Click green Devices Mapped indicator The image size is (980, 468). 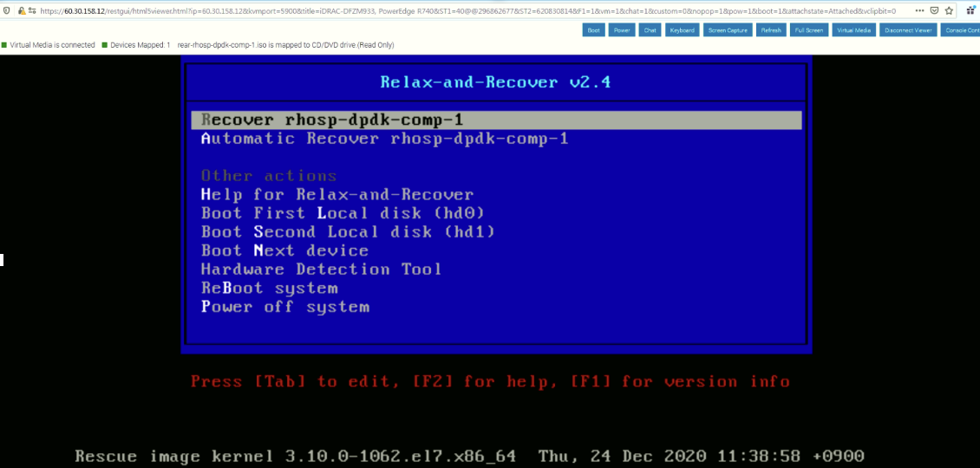[104, 45]
